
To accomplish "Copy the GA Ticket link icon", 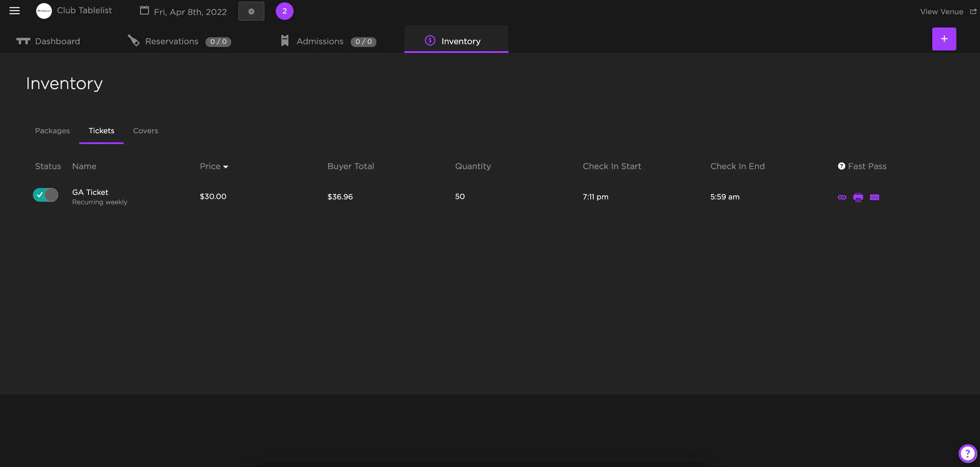I will 842,197.
